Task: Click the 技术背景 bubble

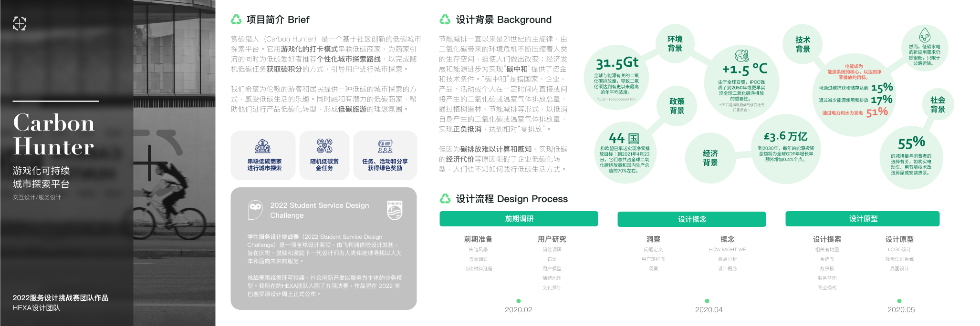Action: coord(803,44)
